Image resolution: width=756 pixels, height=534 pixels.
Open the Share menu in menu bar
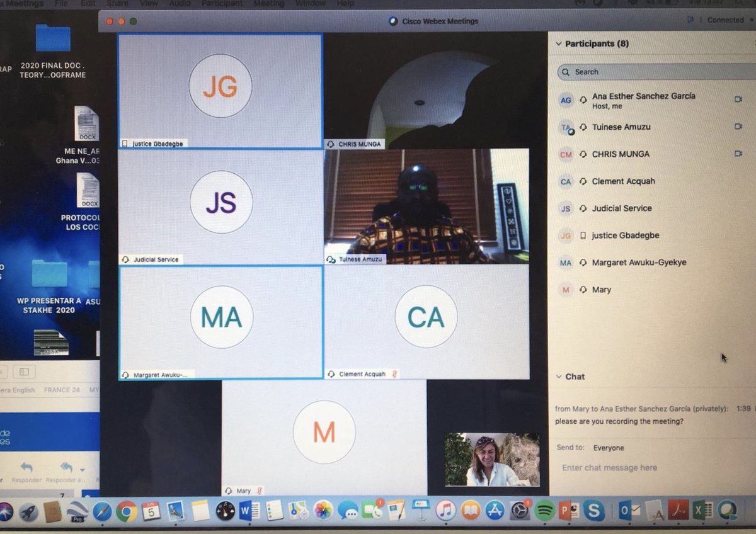(x=117, y=3)
